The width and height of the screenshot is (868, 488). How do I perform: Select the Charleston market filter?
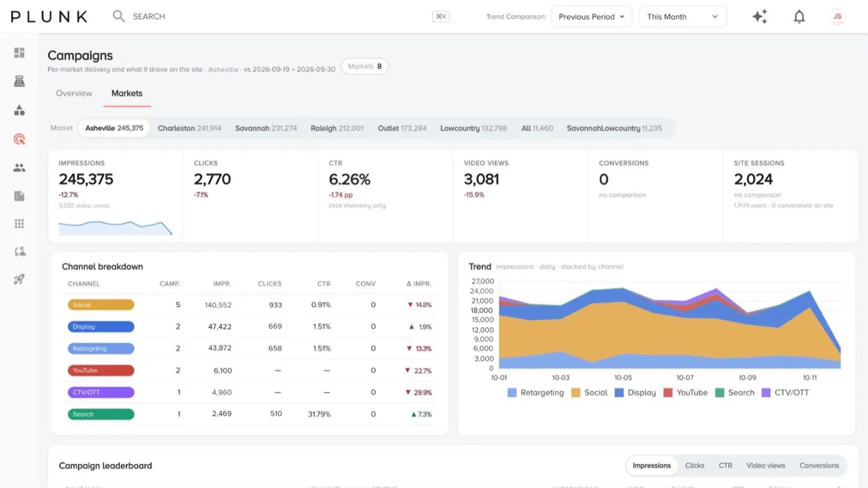pos(190,128)
